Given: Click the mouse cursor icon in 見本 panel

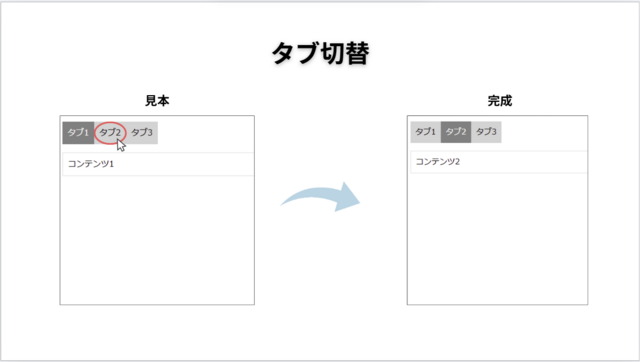Looking at the screenshot, I should tap(121, 145).
